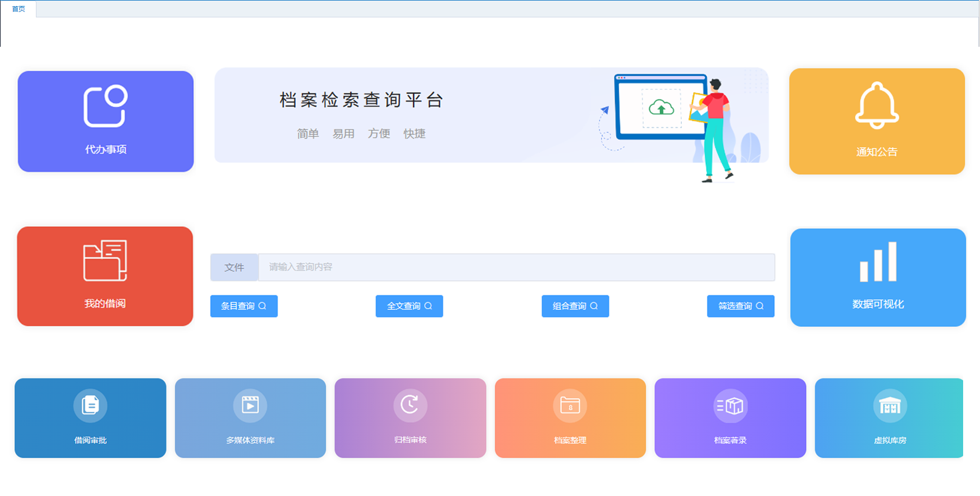Open 数据可视化 bar chart icon
Image resolution: width=980 pixels, height=496 pixels.
coord(878,262)
